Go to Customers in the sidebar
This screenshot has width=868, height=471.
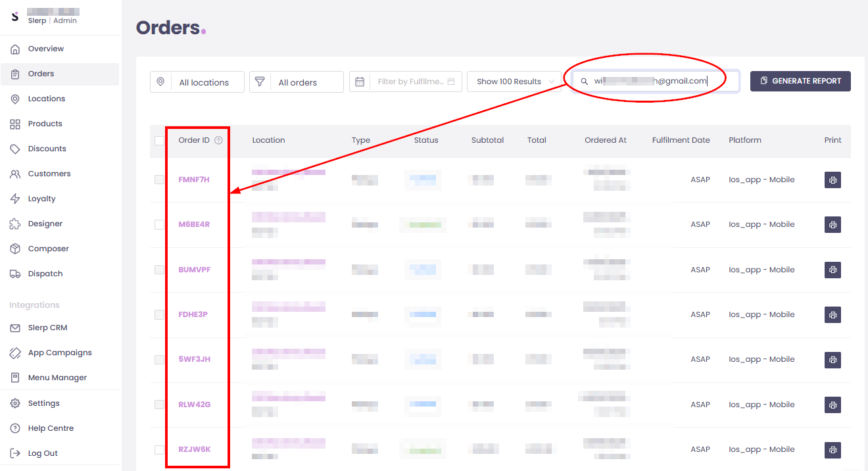49,174
